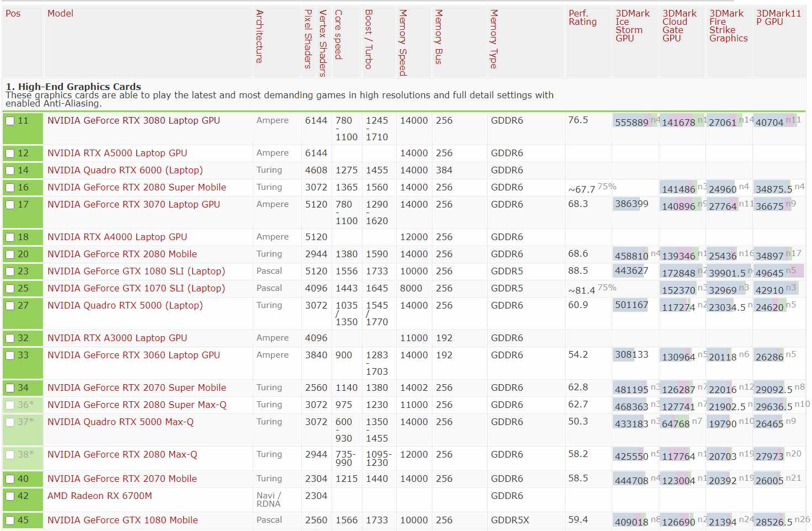812x531 pixels.
Task: Open NVIDIA RTX A3000 Laptop GPU link
Action: click(x=117, y=338)
